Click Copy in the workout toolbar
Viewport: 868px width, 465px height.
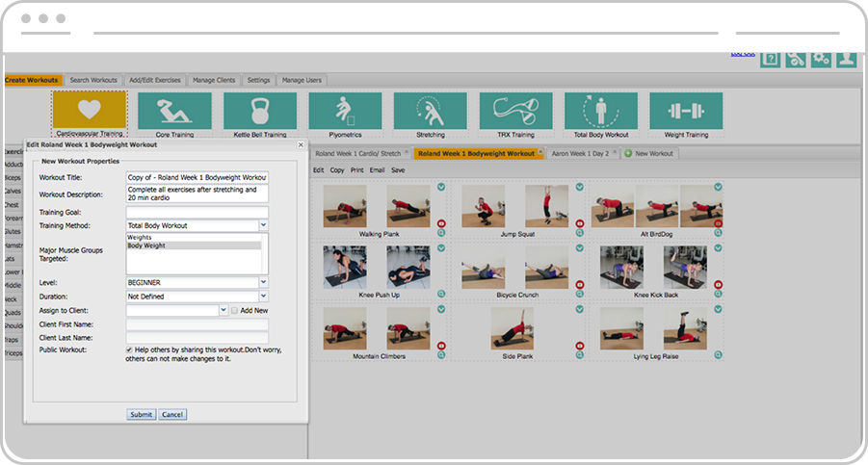click(337, 170)
